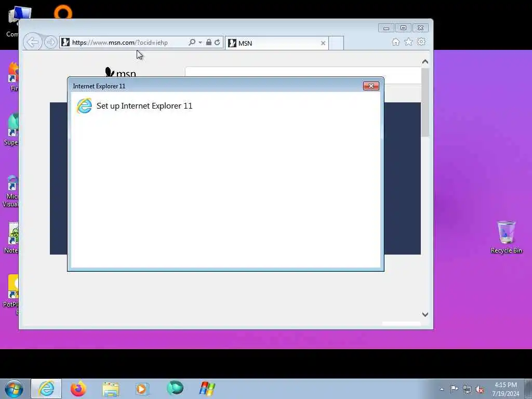Open Windows Media Player from taskbar

coord(142,389)
